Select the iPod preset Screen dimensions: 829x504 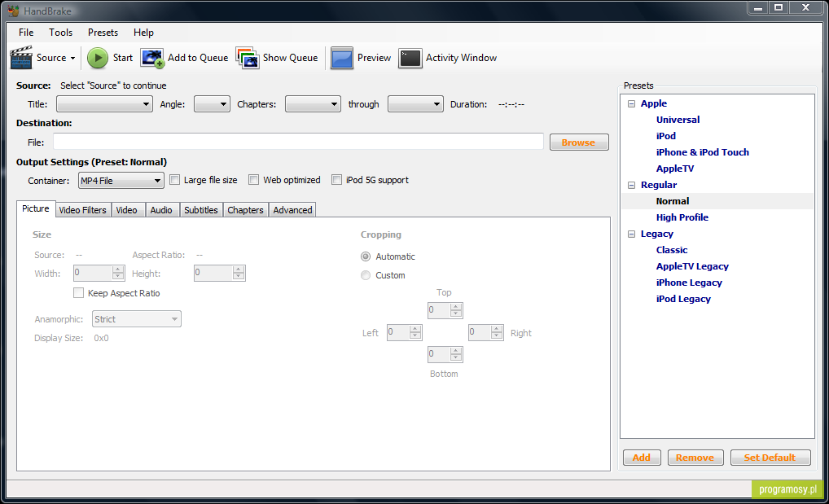pyautogui.click(x=666, y=136)
